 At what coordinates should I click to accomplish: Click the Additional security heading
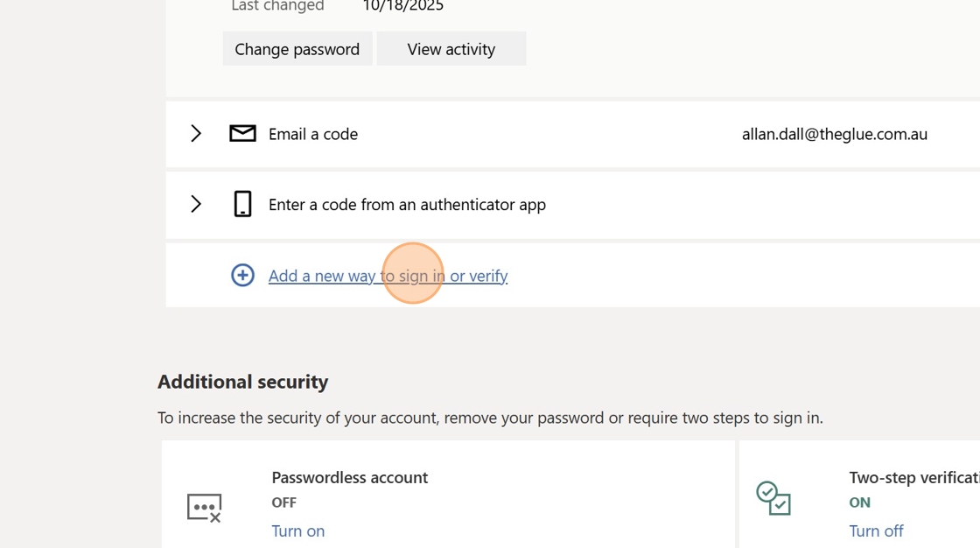242,382
